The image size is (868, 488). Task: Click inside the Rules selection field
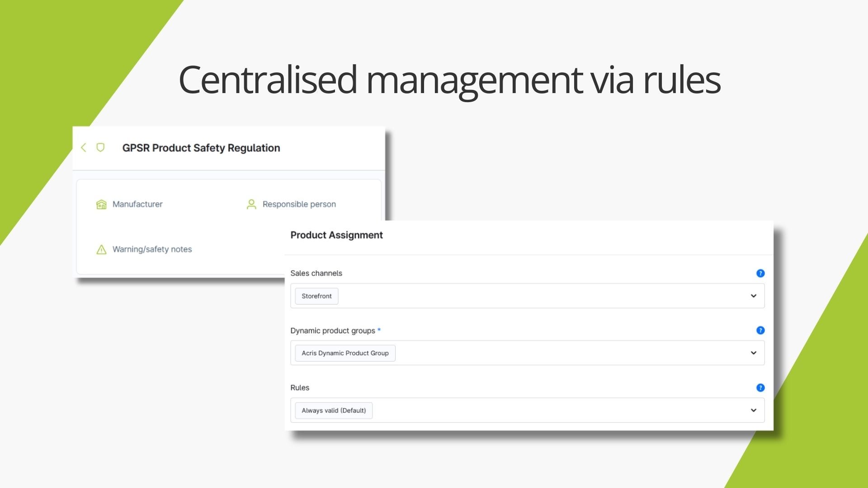[x=542, y=410]
